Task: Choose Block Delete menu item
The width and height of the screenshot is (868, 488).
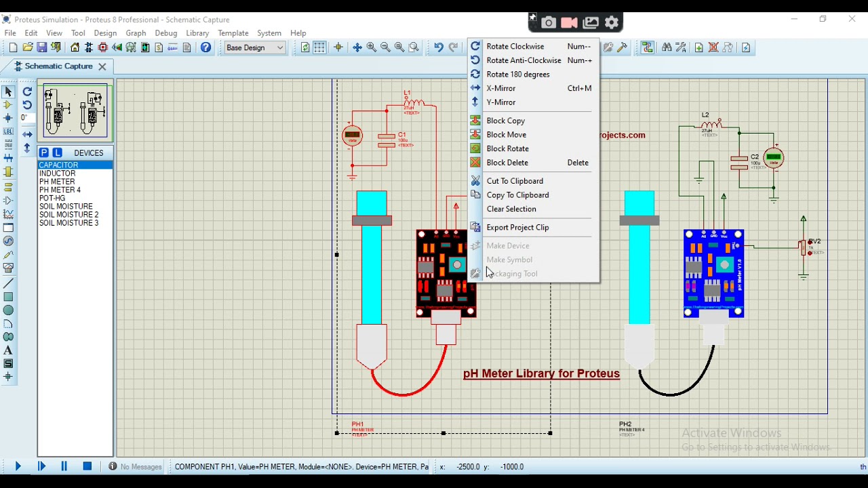Action: pos(534,163)
